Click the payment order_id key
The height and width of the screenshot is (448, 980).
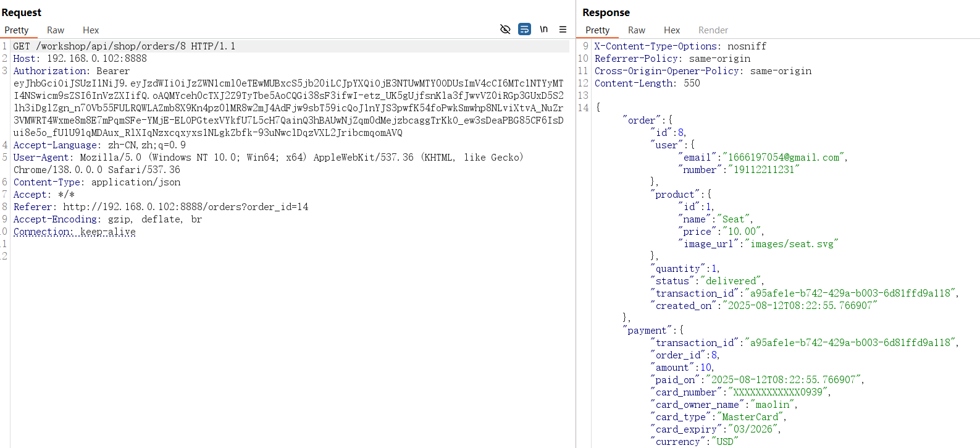click(x=678, y=355)
